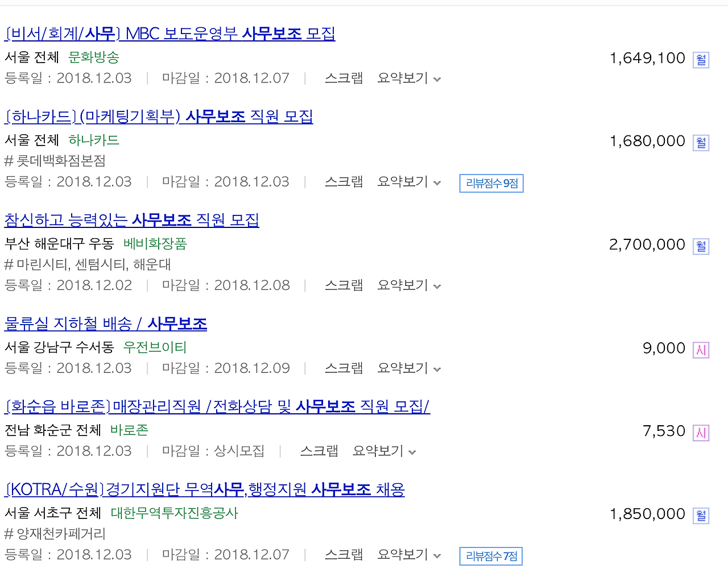Open the 하나카드 마케팅기획부 사무보조 posting
Viewport: 728px width, 577px height.
[159, 117]
